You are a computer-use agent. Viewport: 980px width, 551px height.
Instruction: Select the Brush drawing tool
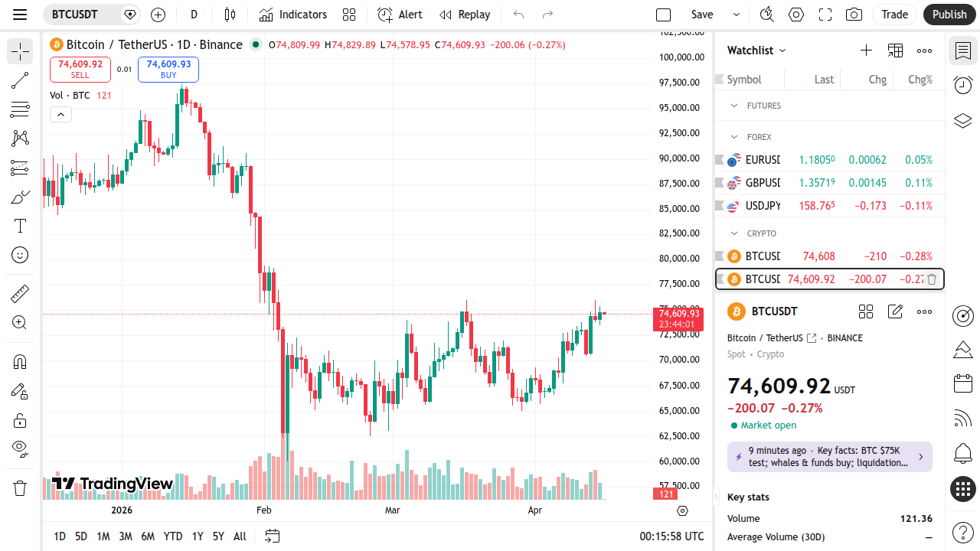coord(19,197)
